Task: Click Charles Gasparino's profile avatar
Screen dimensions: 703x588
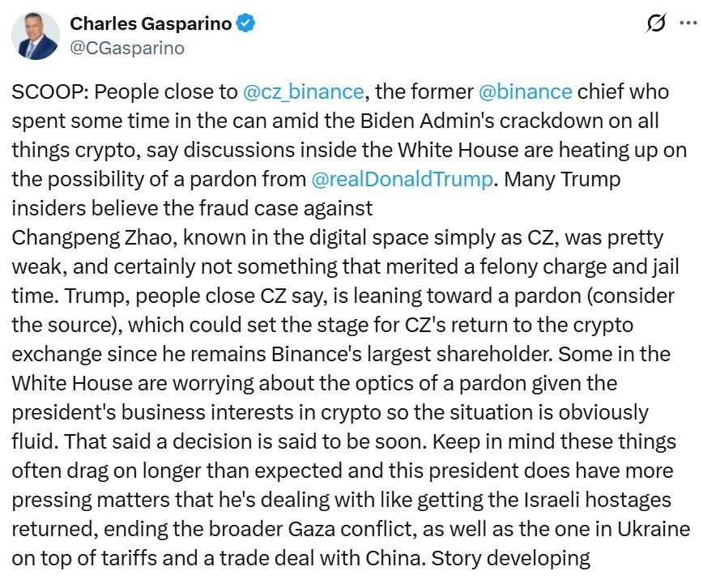Action: point(36,36)
